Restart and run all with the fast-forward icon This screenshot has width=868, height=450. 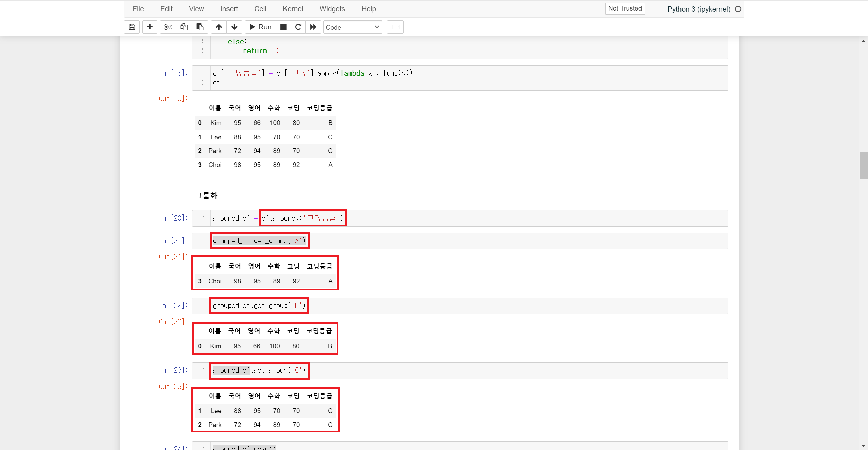coord(313,27)
